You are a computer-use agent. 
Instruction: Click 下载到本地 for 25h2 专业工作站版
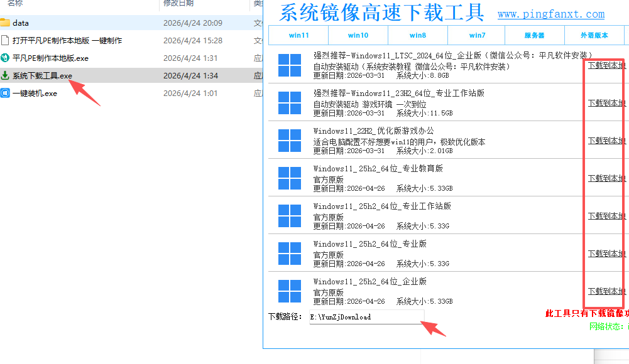(x=606, y=216)
